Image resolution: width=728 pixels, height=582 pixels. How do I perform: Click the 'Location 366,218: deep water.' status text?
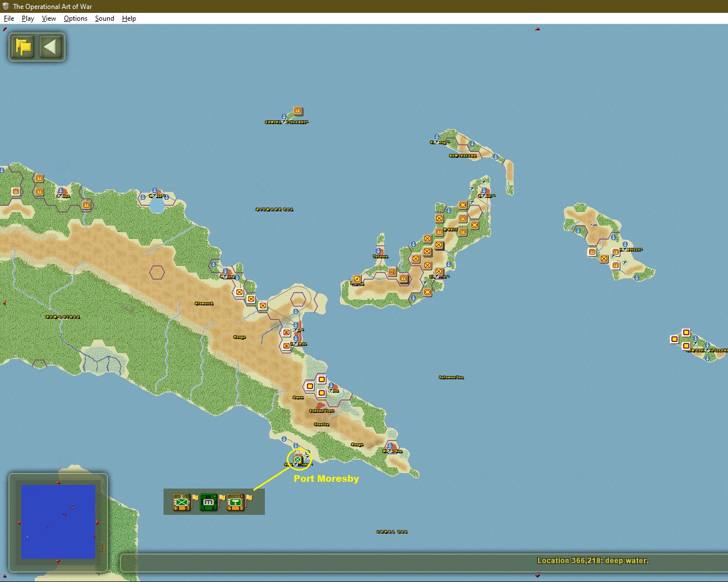coord(593,561)
